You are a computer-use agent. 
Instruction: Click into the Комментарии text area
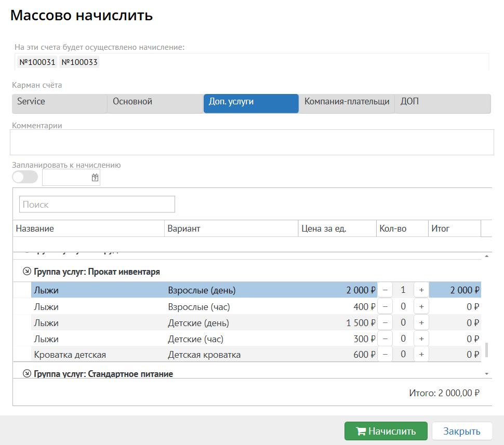(x=251, y=142)
